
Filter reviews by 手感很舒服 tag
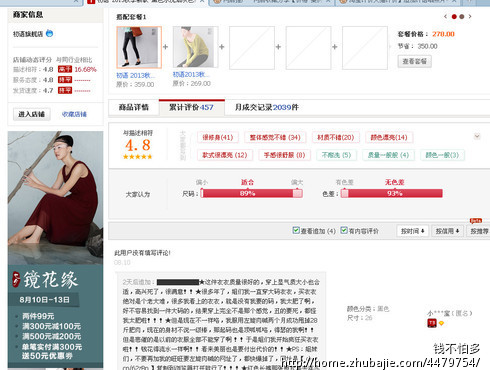[284, 155]
